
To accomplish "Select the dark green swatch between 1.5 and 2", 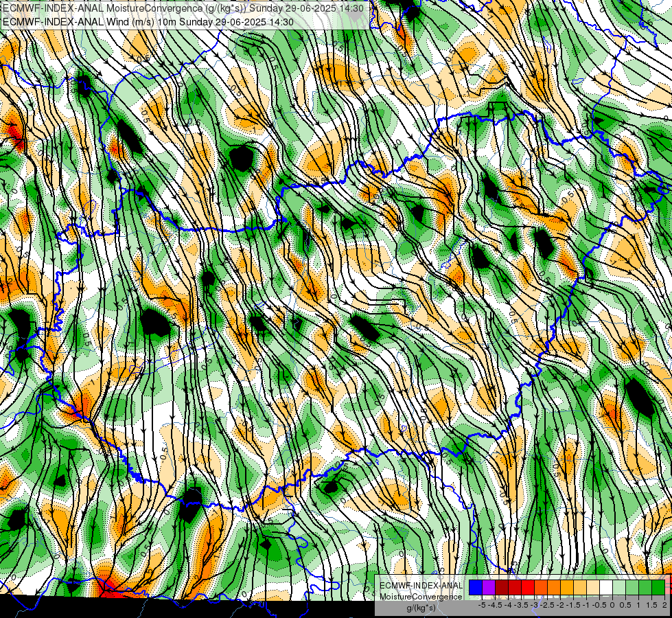I will tap(658, 588).
